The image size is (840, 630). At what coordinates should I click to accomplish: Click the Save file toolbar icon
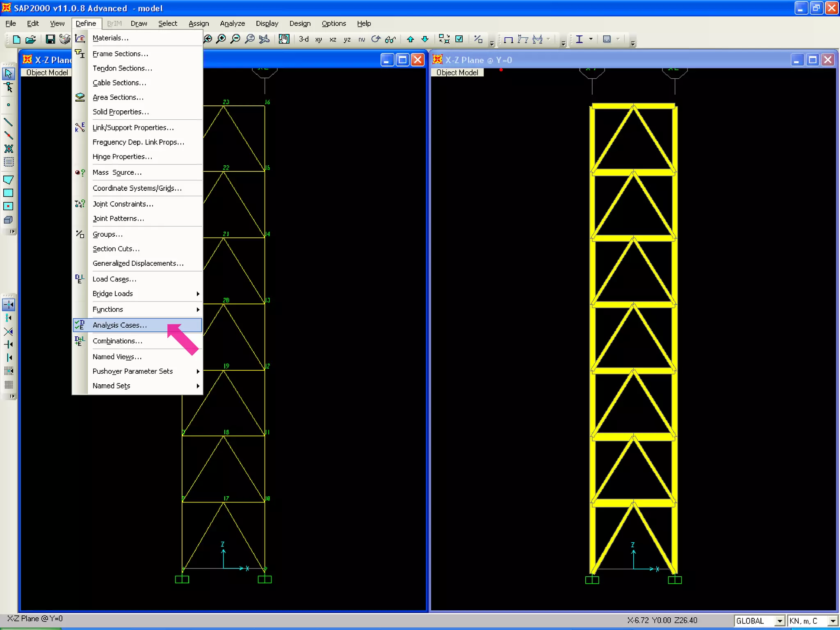click(50, 39)
